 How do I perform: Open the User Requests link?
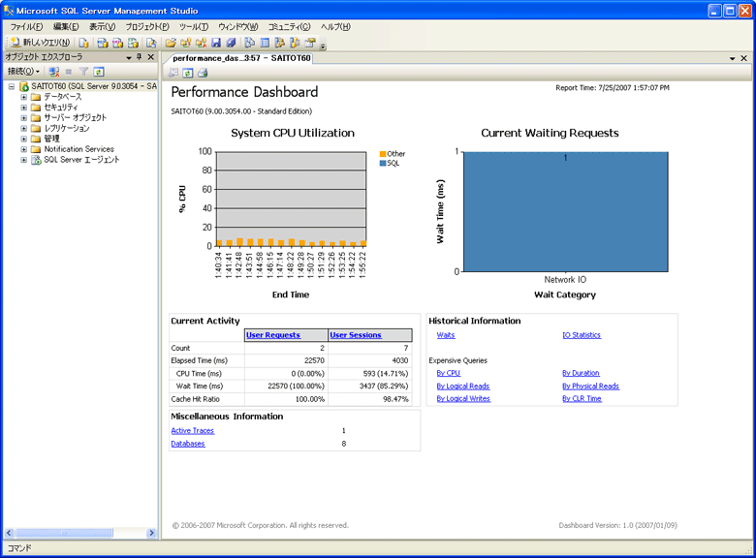coord(273,335)
